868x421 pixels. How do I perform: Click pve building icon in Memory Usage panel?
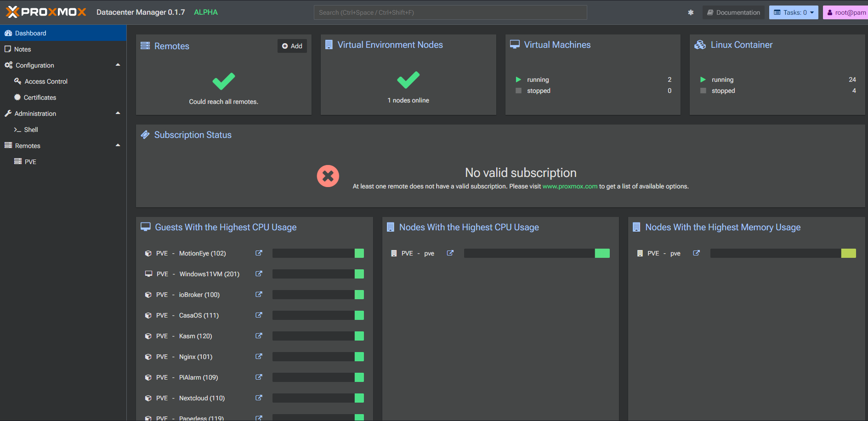640,253
